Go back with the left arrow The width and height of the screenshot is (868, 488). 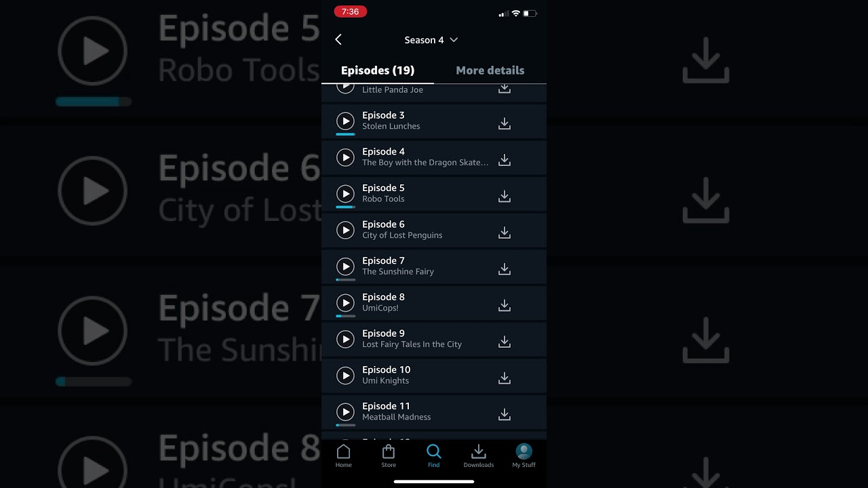pos(338,40)
